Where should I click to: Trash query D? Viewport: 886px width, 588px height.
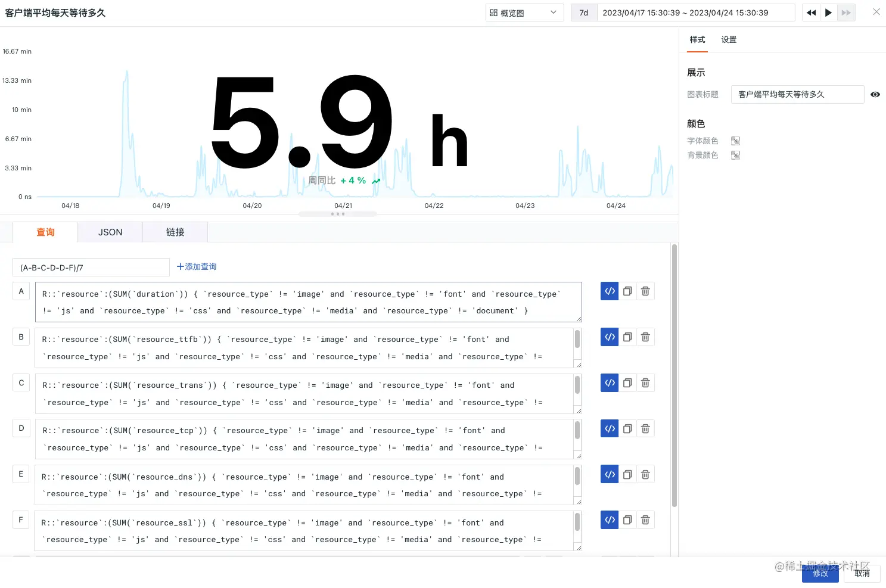[645, 428]
